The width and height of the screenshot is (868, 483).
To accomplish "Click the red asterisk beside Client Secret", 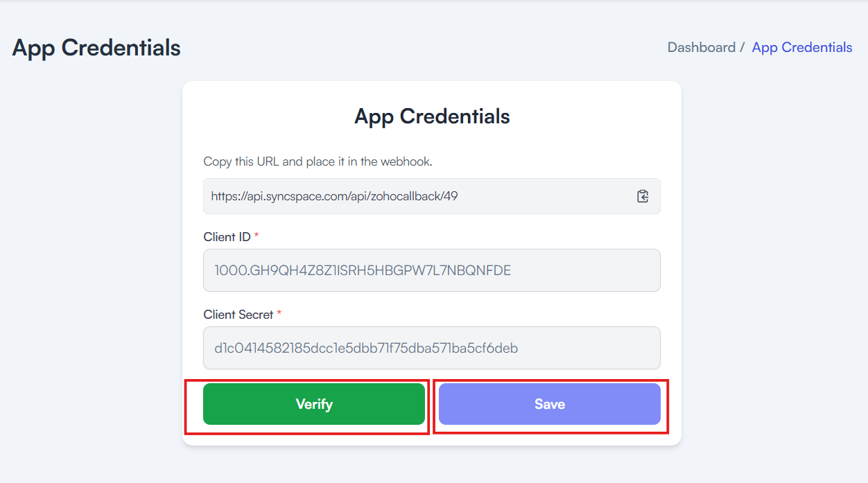I will point(279,314).
